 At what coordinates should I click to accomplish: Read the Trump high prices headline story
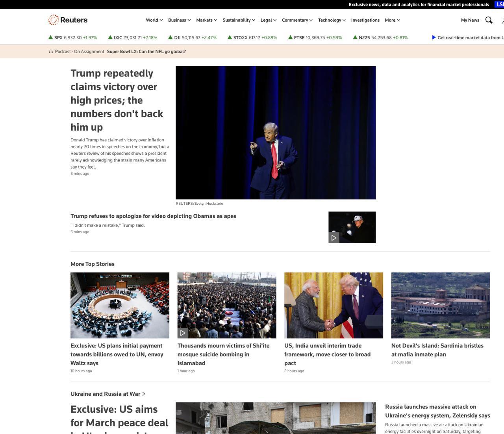tap(117, 100)
